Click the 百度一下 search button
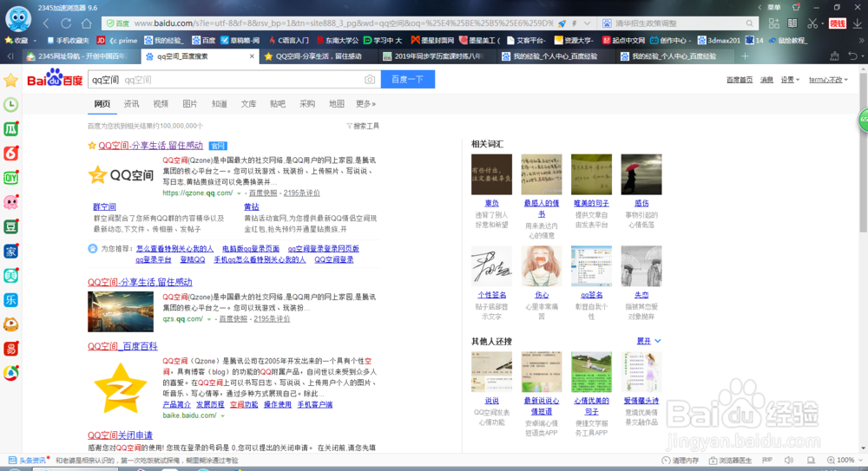868x471 pixels. pos(407,79)
